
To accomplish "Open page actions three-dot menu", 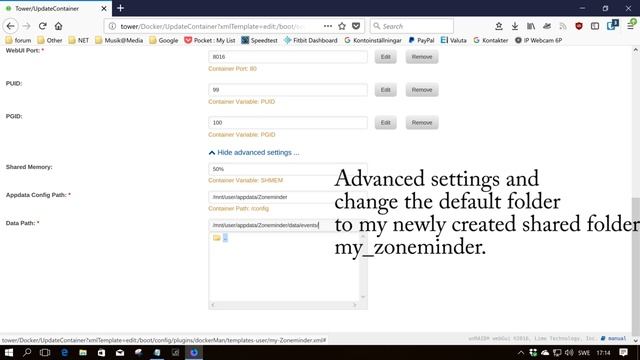I will coord(328,26).
